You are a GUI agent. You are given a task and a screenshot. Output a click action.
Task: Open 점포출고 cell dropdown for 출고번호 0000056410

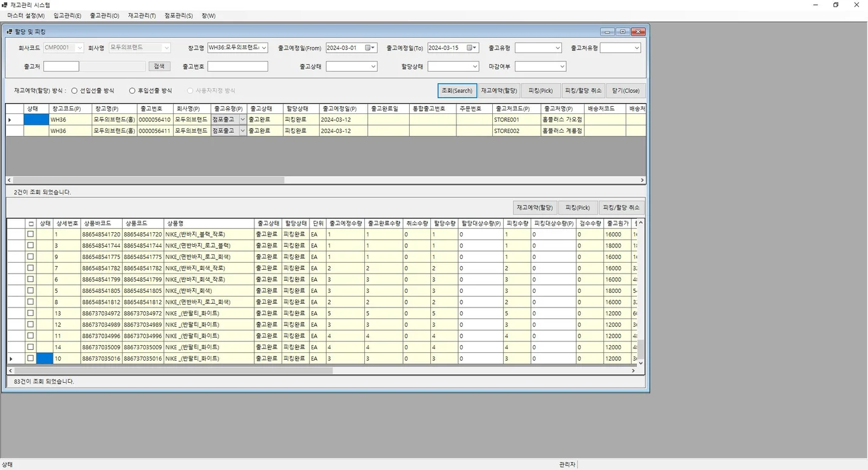(x=243, y=120)
